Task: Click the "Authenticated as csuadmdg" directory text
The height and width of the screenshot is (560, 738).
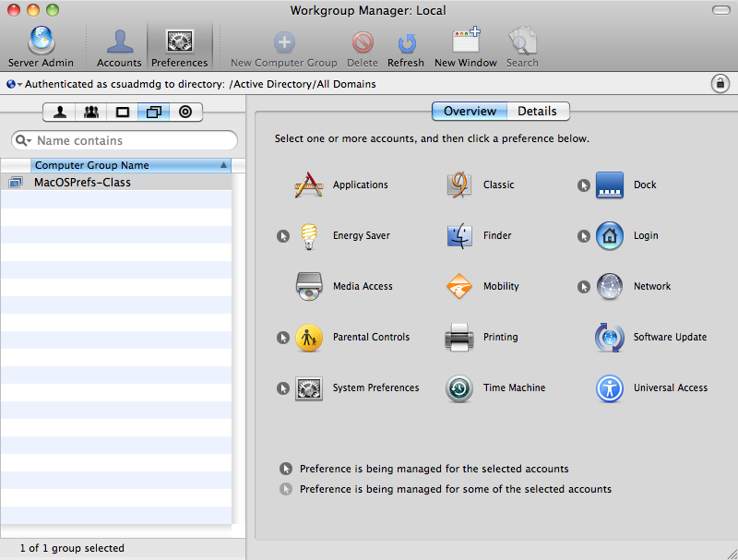Action: tap(200, 84)
